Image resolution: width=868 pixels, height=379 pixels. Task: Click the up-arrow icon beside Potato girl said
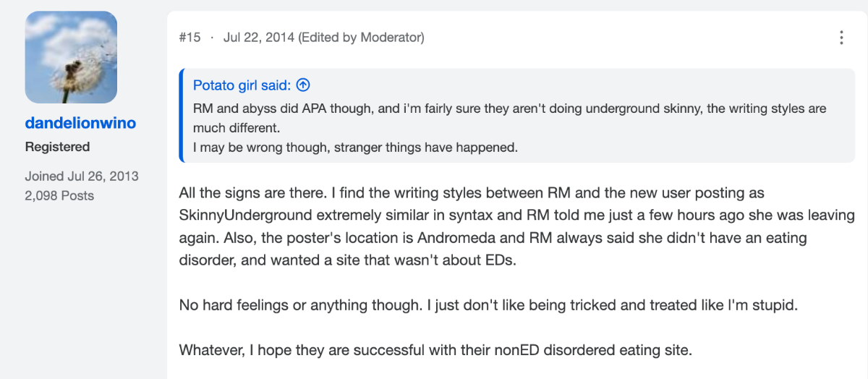[x=304, y=85]
